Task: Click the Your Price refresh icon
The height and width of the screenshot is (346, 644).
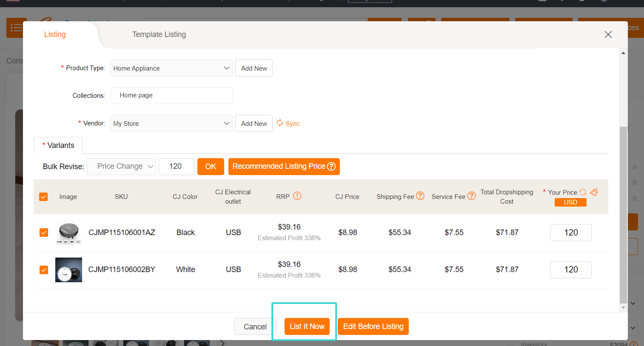Action: point(583,192)
